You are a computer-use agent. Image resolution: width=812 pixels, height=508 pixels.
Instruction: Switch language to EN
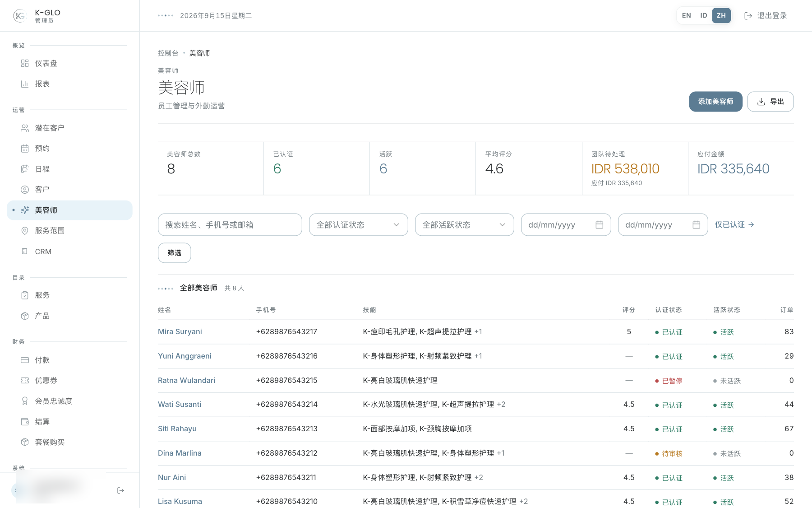[x=686, y=15]
